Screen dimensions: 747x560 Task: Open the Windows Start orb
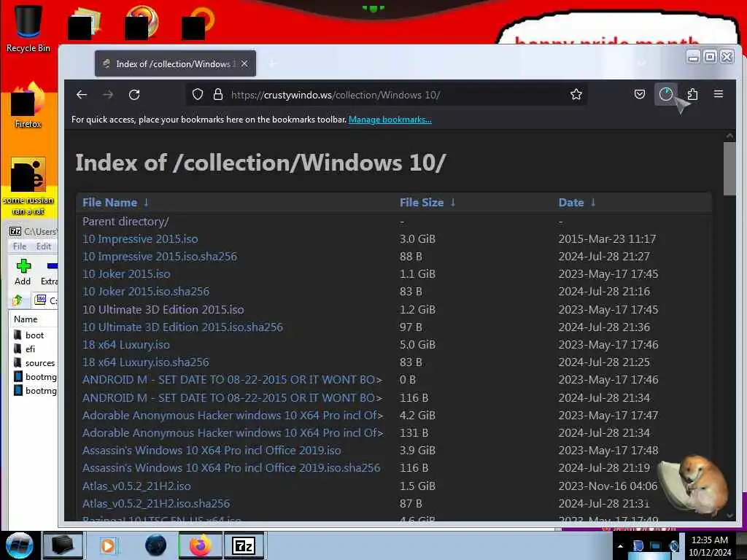(x=20, y=545)
